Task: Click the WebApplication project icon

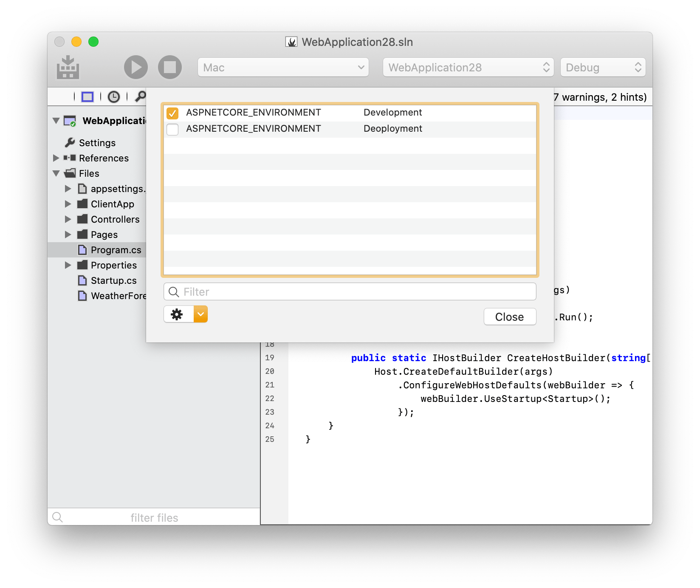Action: pyautogui.click(x=70, y=121)
